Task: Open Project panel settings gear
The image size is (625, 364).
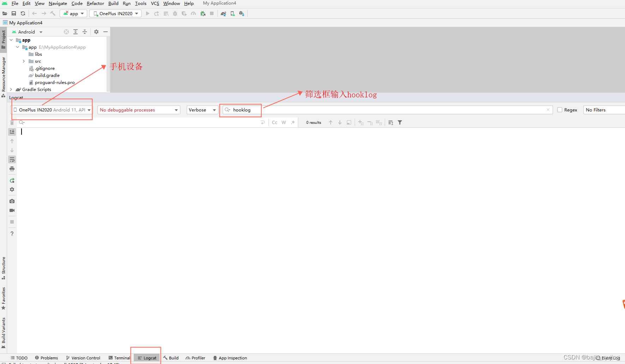Action: 96,32
